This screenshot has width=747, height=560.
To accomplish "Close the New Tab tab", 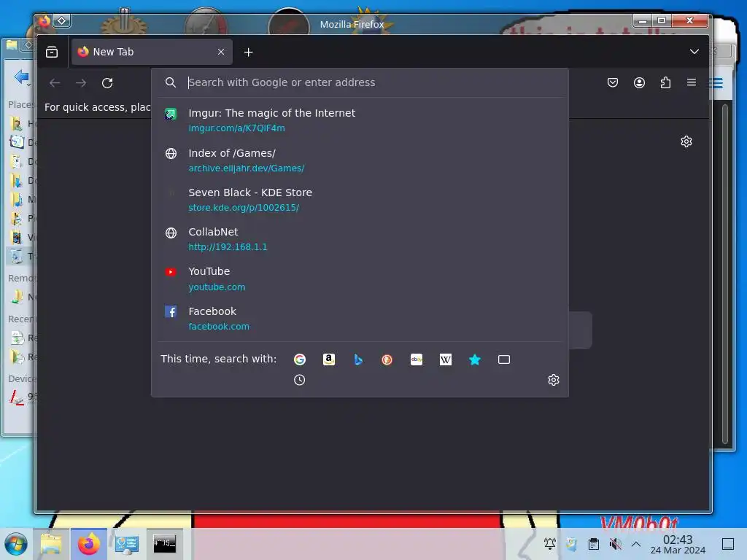I will tap(221, 52).
